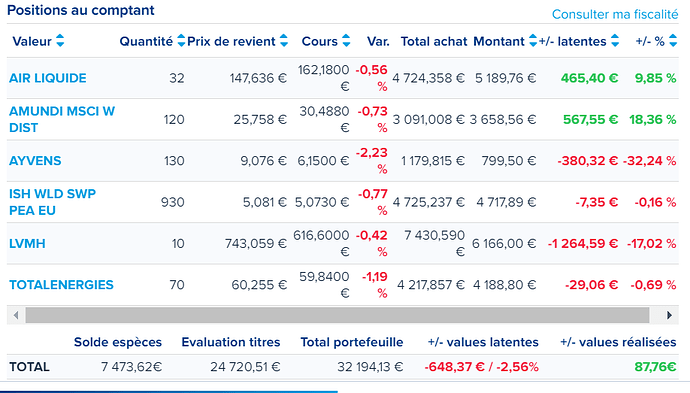
Task: Sort by Montant column arrows
Action: pyautogui.click(x=533, y=41)
